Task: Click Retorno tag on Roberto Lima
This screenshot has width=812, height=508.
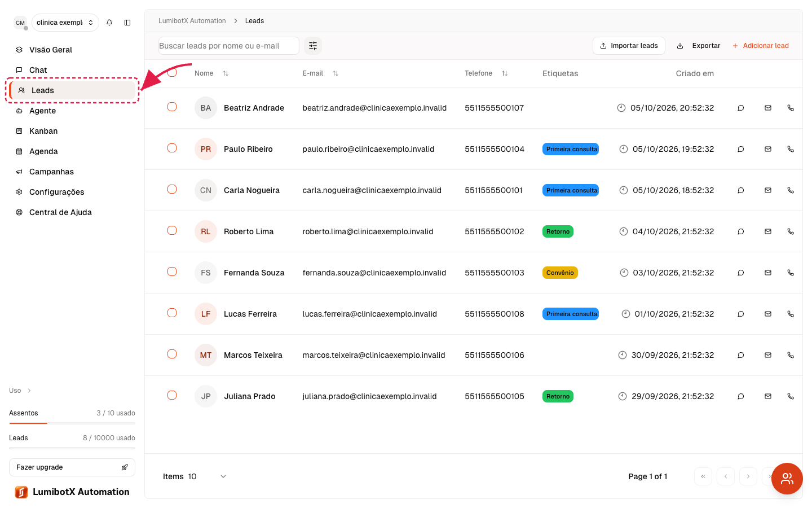Action: (558, 231)
